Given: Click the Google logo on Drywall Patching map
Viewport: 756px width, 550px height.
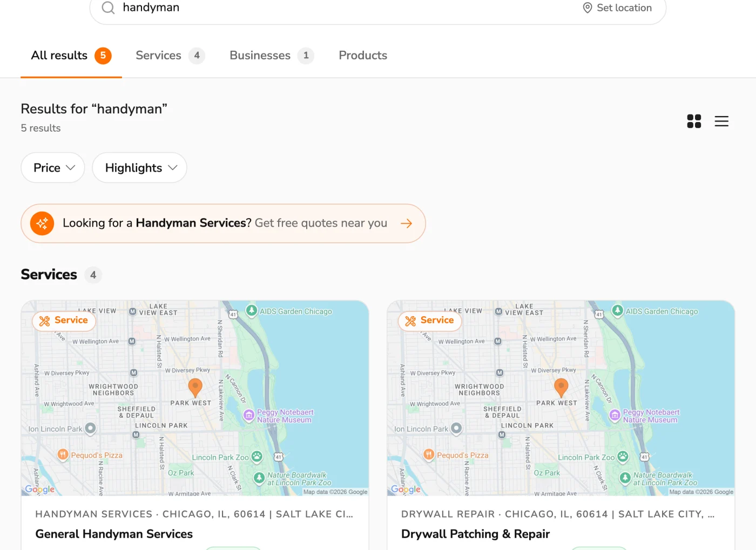Looking at the screenshot, I should coord(406,489).
